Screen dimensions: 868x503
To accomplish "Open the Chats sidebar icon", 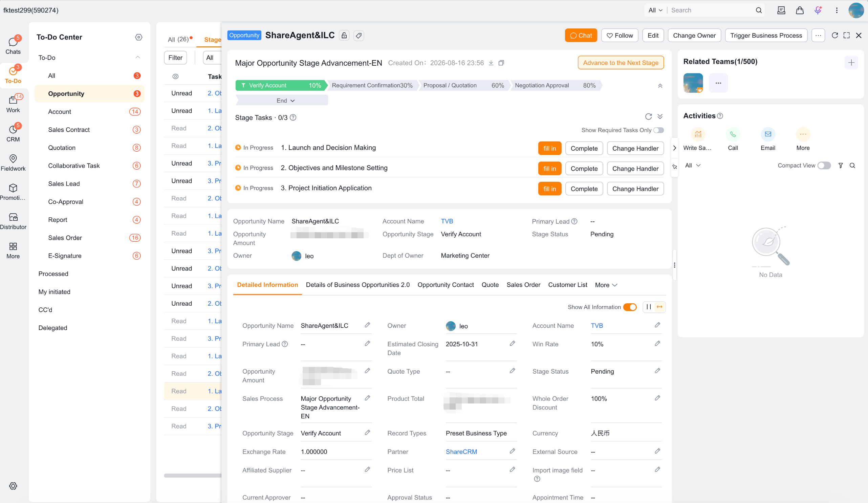I will click(x=13, y=45).
